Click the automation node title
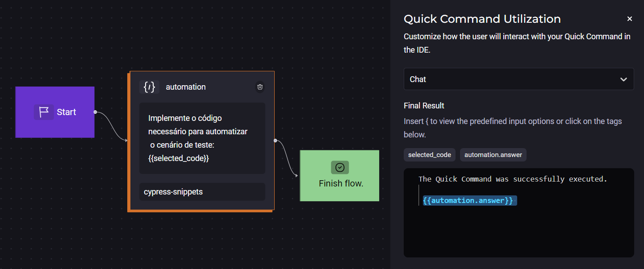This screenshot has width=644, height=269. 186,87
